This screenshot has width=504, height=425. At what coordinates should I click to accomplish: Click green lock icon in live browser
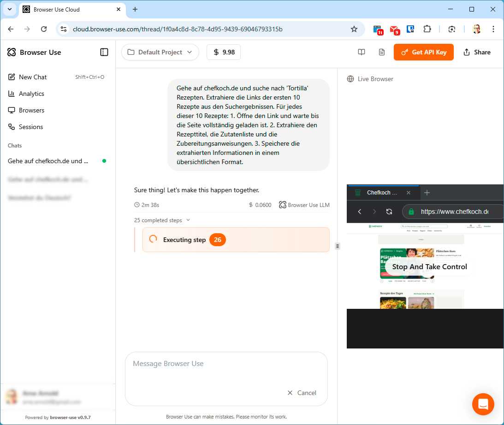click(x=411, y=212)
